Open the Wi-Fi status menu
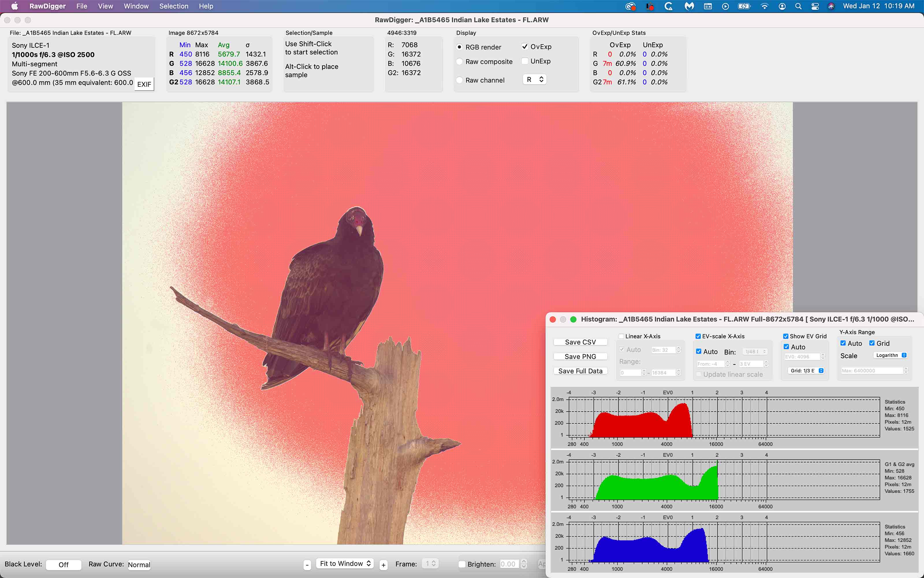 click(764, 6)
